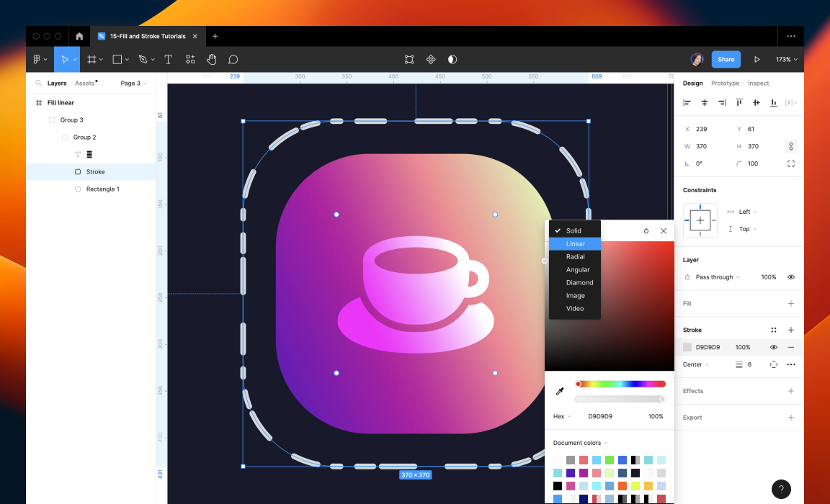Open a new tab with plus button

215,37
